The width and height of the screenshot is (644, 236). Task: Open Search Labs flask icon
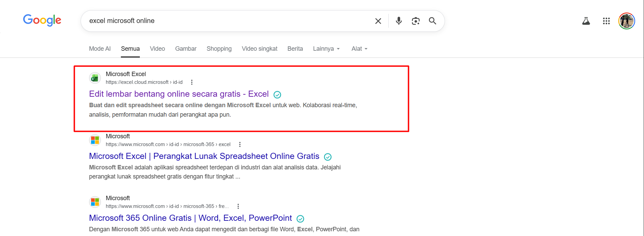click(x=586, y=21)
